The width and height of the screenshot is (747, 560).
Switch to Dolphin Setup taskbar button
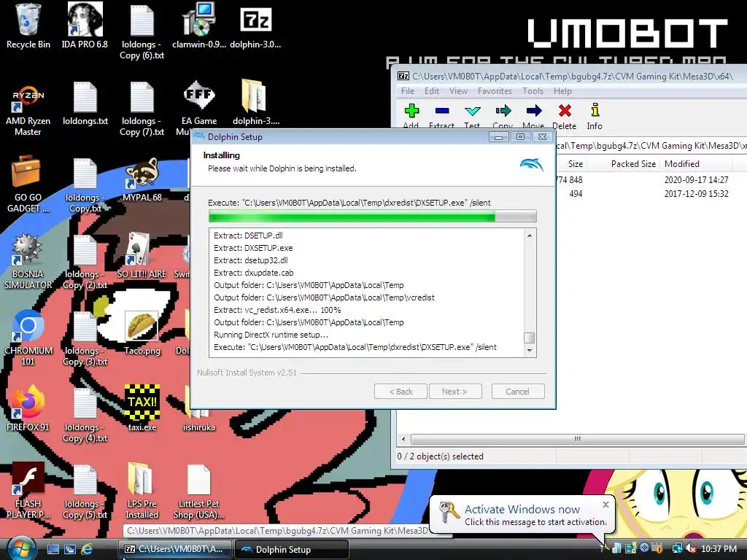290,550
